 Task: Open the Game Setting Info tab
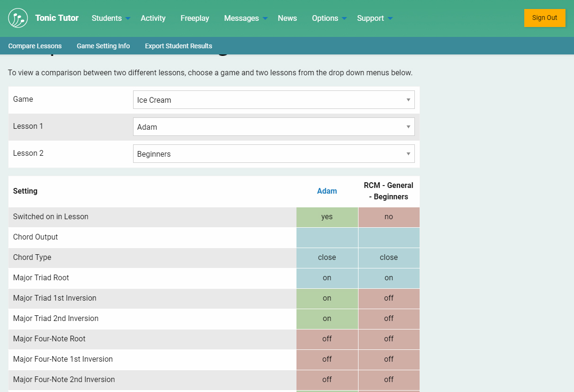click(x=103, y=46)
